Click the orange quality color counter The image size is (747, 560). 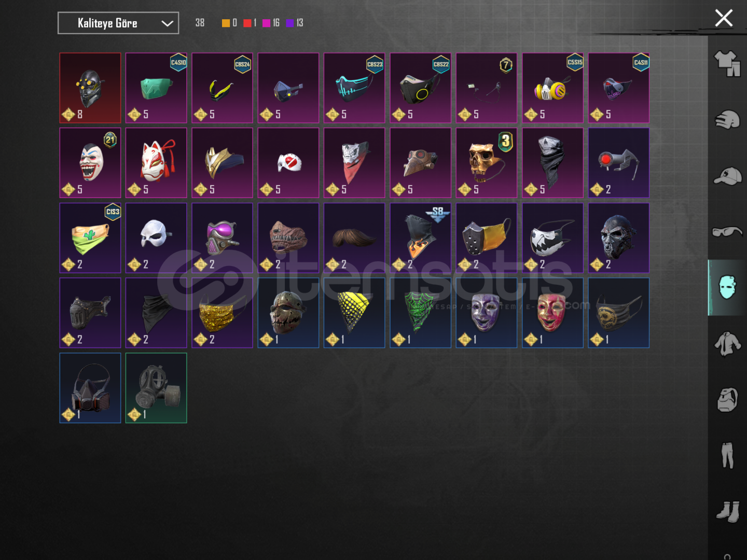pos(229,23)
